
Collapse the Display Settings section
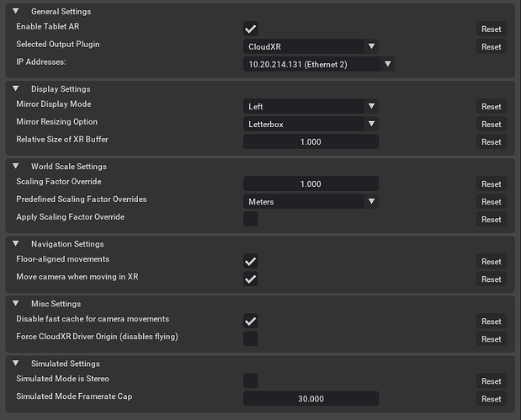tap(16, 88)
